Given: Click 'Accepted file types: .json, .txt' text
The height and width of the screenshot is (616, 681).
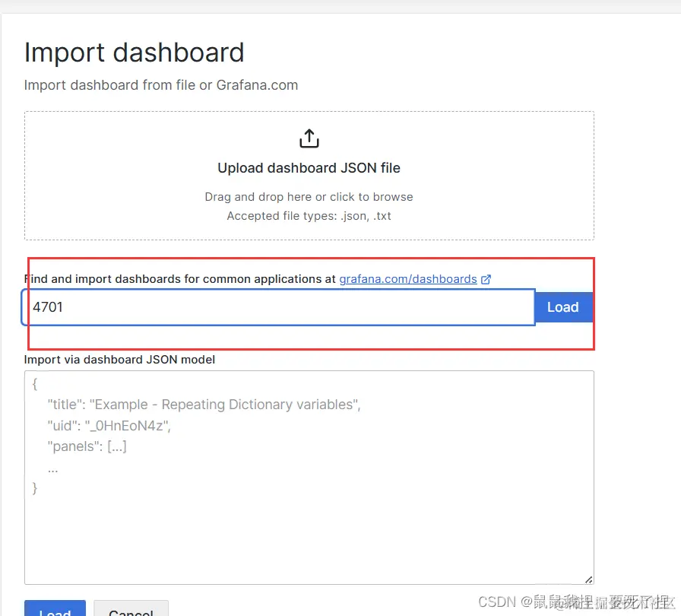Looking at the screenshot, I should 309,216.
